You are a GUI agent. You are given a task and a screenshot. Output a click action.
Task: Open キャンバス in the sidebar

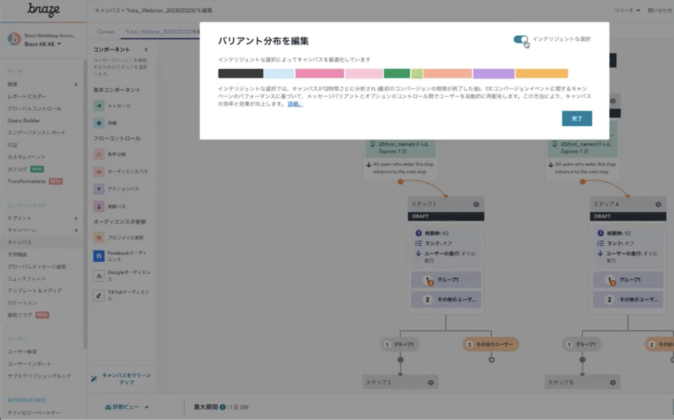19,242
